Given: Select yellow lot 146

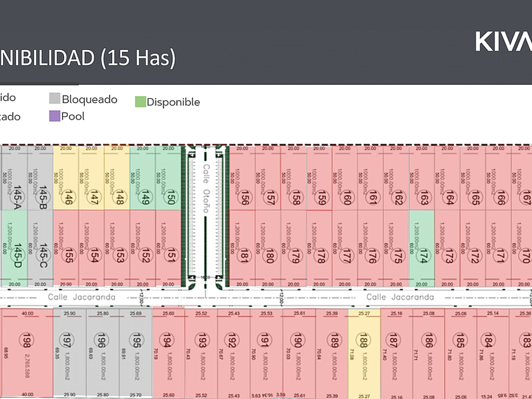Looking at the screenshot, I should click(66, 178).
